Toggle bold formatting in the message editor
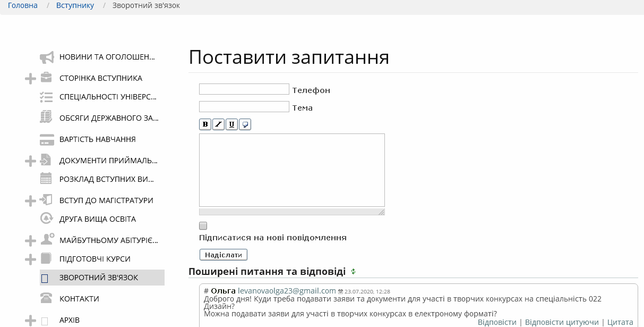This screenshot has width=644, height=327. 205,124
